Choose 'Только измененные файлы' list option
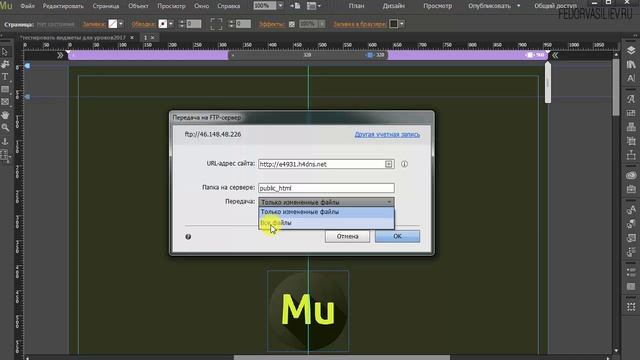This screenshot has height=360, width=640. pyautogui.click(x=326, y=212)
